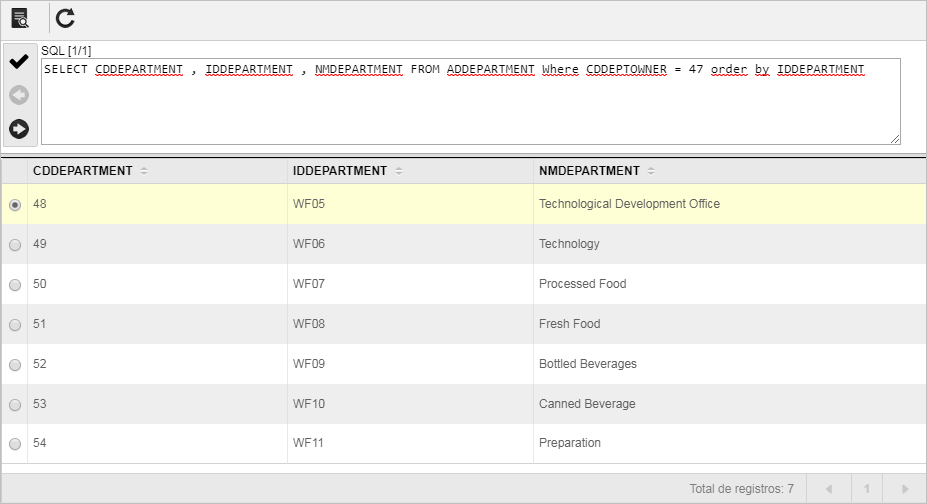Go to previous SQL with left arrow
This screenshot has height=504, width=927.
coord(19,95)
